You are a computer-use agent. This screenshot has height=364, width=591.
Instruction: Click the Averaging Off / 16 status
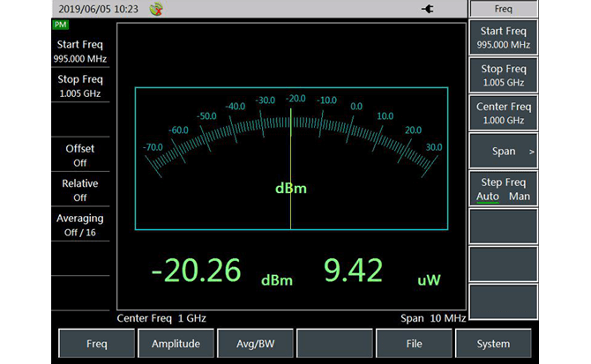[x=80, y=225]
